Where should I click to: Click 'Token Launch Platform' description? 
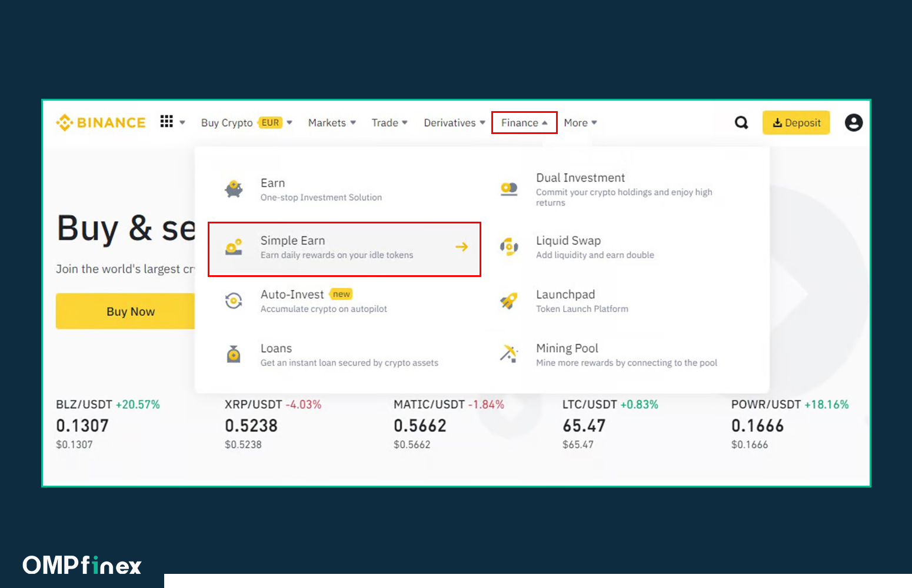(x=582, y=309)
